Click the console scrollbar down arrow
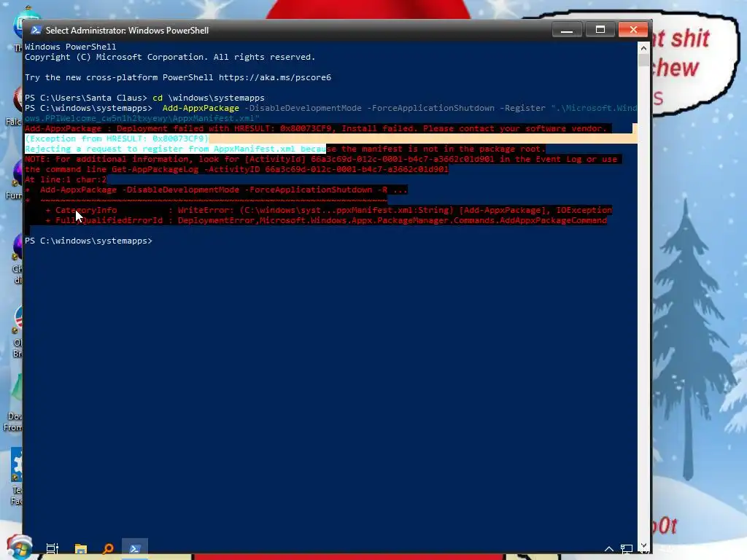The image size is (747, 560). (643, 545)
